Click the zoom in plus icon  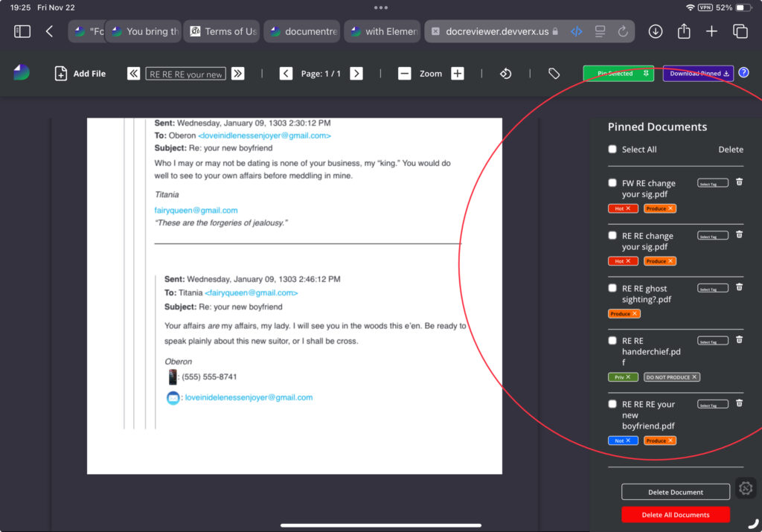coord(458,74)
